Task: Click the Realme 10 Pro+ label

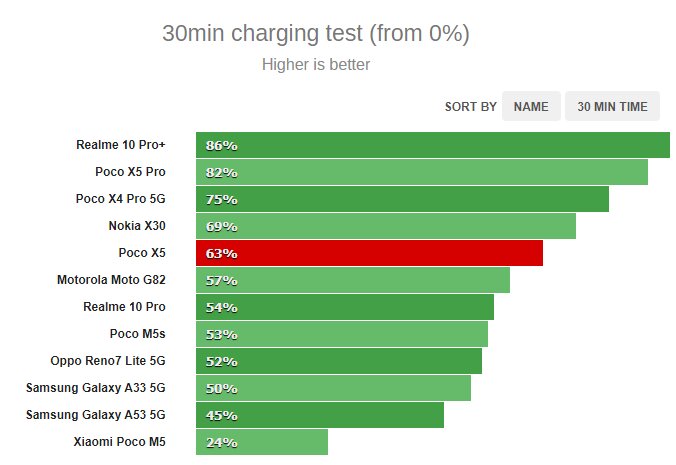Action: (121, 145)
